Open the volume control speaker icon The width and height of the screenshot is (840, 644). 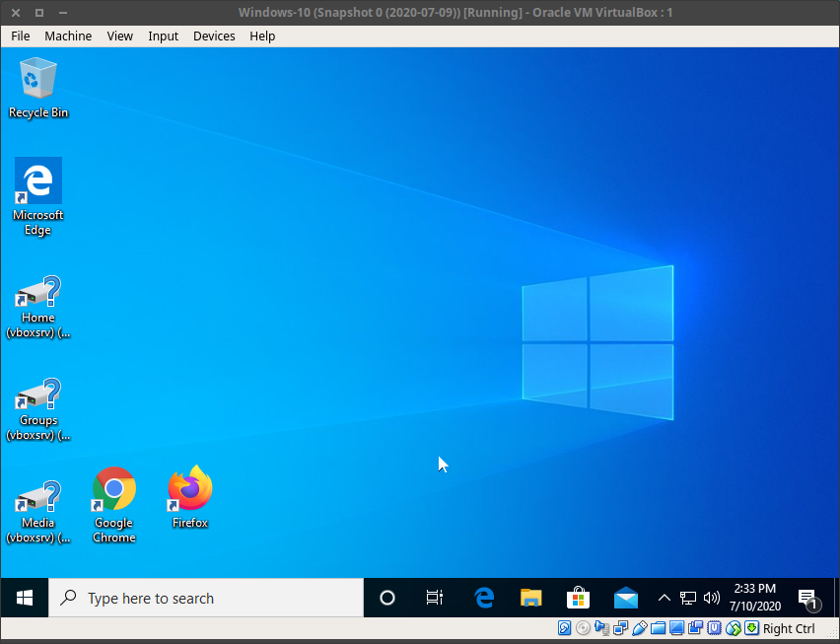tap(712, 598)
